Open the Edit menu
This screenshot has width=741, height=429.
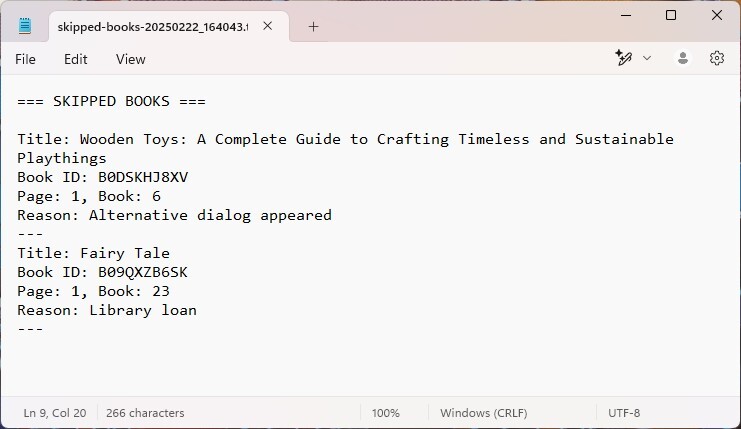76,59
